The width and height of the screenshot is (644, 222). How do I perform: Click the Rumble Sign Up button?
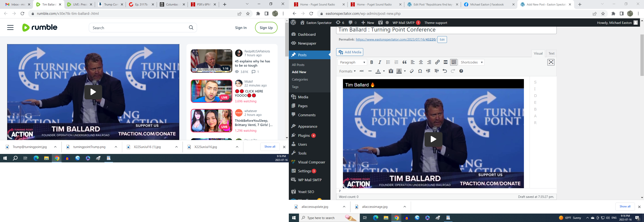(266, 28)
